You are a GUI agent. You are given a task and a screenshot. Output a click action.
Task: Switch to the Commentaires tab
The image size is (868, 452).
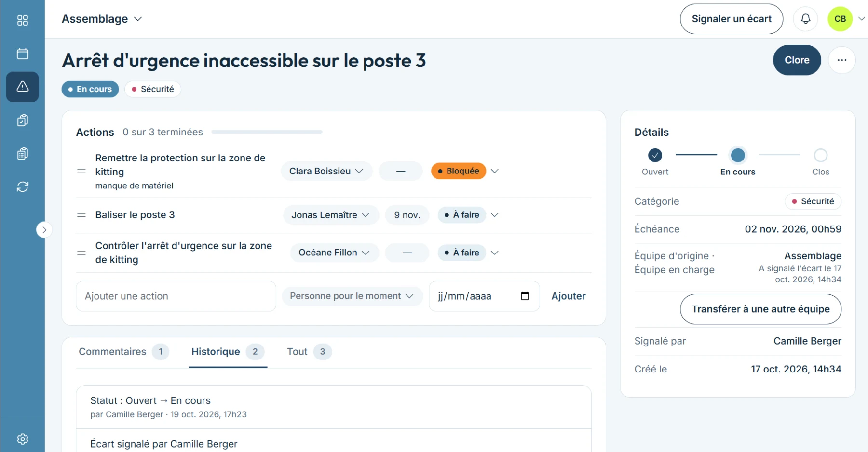[124, 352]
